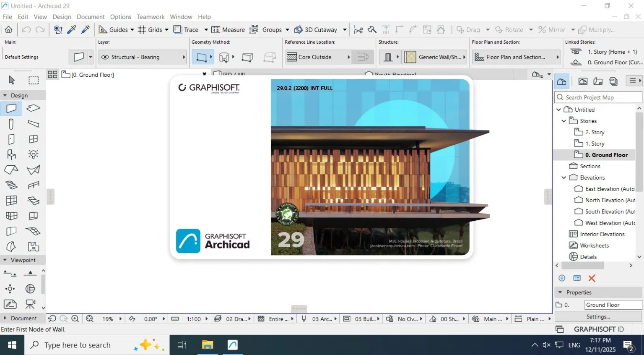The height and width of the screenshot is (355, 644).
Task: Collapse the Stories tree node
Action: pyautogui.click(x=564, y=121)
